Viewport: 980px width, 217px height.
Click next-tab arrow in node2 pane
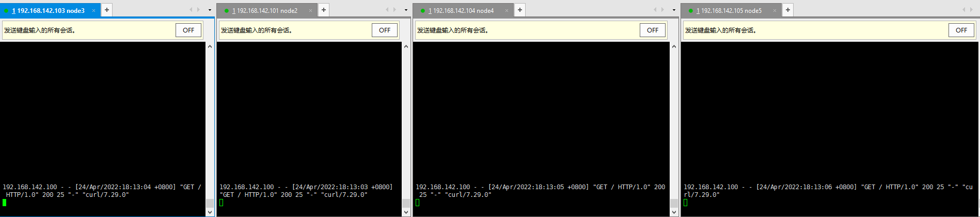point(394,10)
